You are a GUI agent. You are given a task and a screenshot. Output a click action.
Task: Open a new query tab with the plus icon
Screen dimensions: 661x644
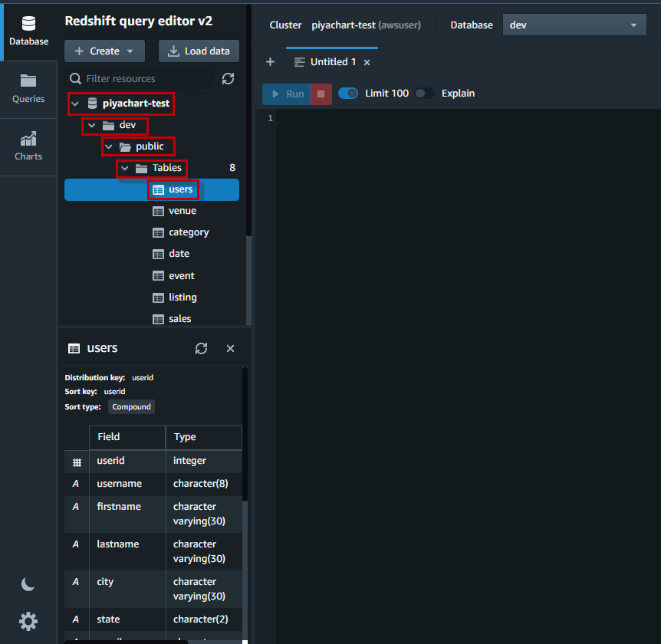[270, 61]
